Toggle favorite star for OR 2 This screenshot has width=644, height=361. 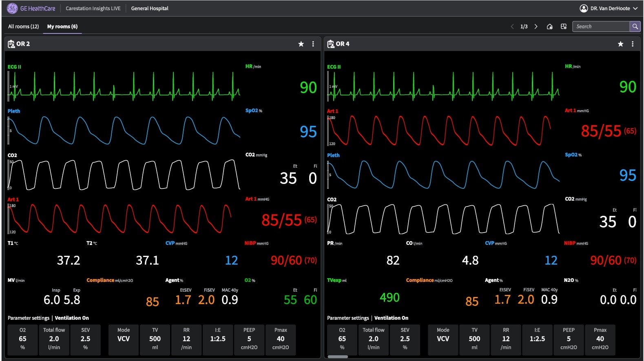click(301, 44)
